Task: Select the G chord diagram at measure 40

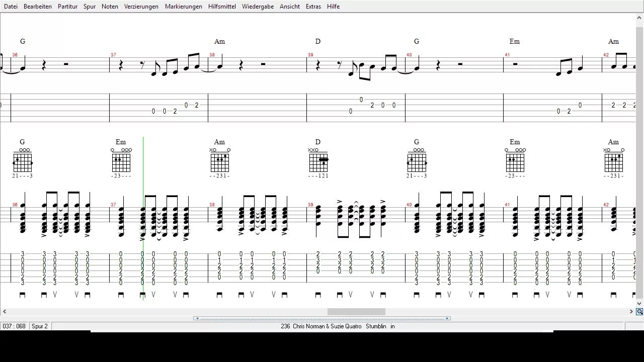Action: 417,161
